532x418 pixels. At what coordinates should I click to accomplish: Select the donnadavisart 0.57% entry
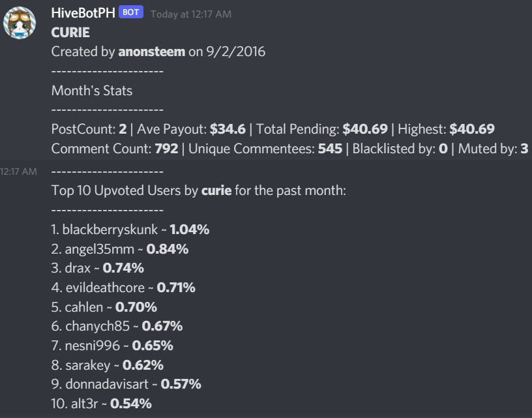coord(126,384)
